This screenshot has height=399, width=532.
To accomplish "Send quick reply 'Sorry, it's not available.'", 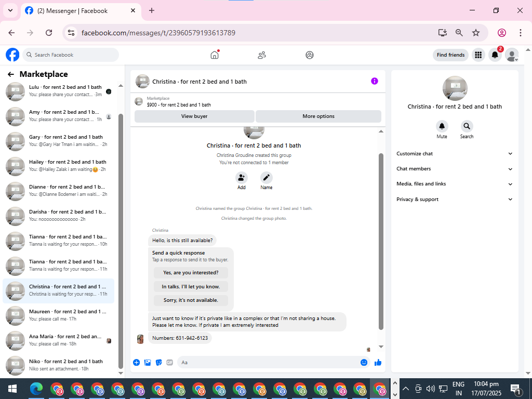I will (x=191, y=300).
